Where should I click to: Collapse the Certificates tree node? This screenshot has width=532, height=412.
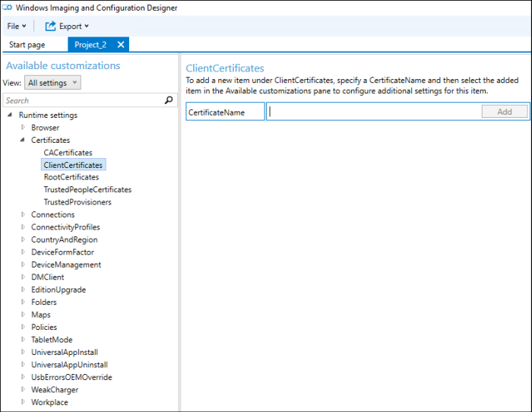(x=23, y=140)
